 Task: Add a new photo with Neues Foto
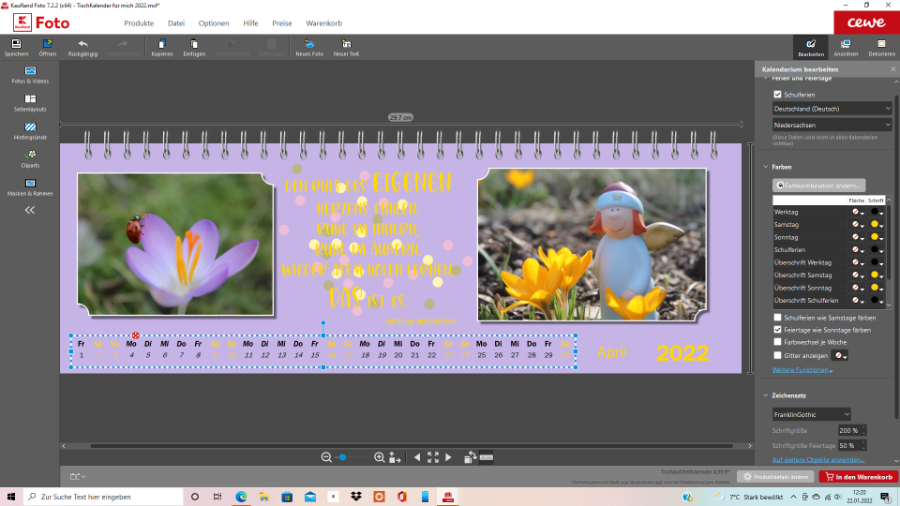309,44
